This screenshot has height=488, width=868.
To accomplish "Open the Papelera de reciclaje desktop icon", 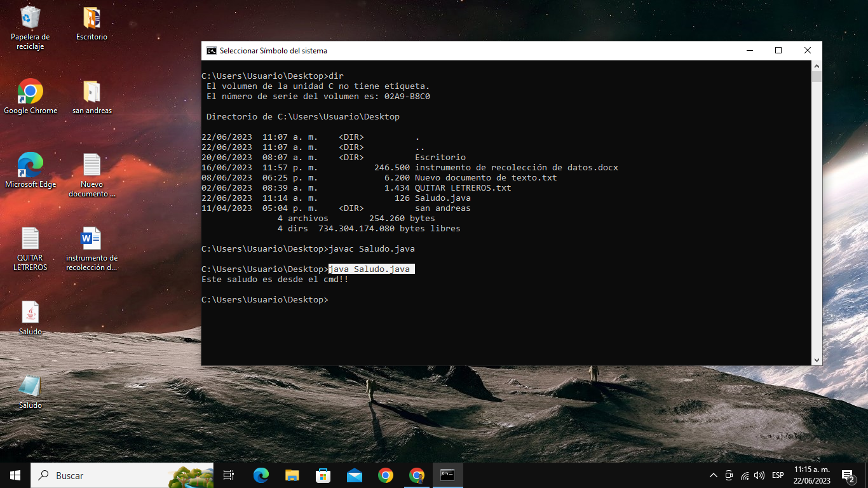I will click(x=30, y=28).
